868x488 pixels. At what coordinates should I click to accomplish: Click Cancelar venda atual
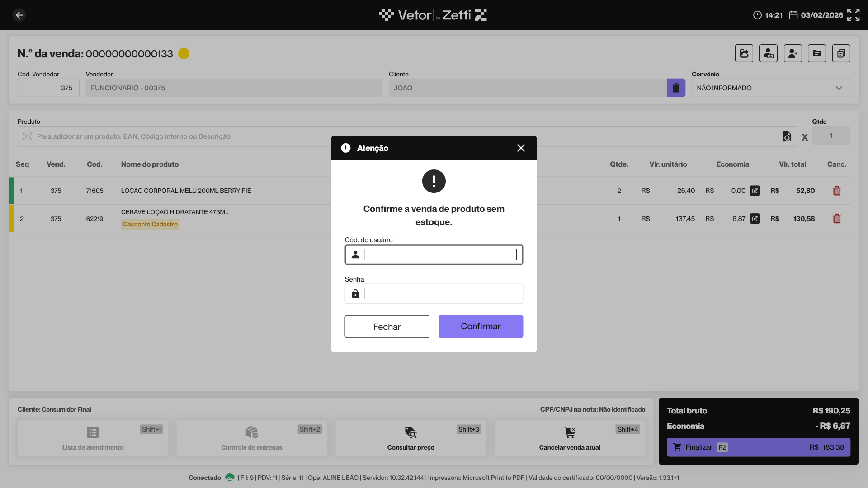pyautogui.click(x=570, y=438)
